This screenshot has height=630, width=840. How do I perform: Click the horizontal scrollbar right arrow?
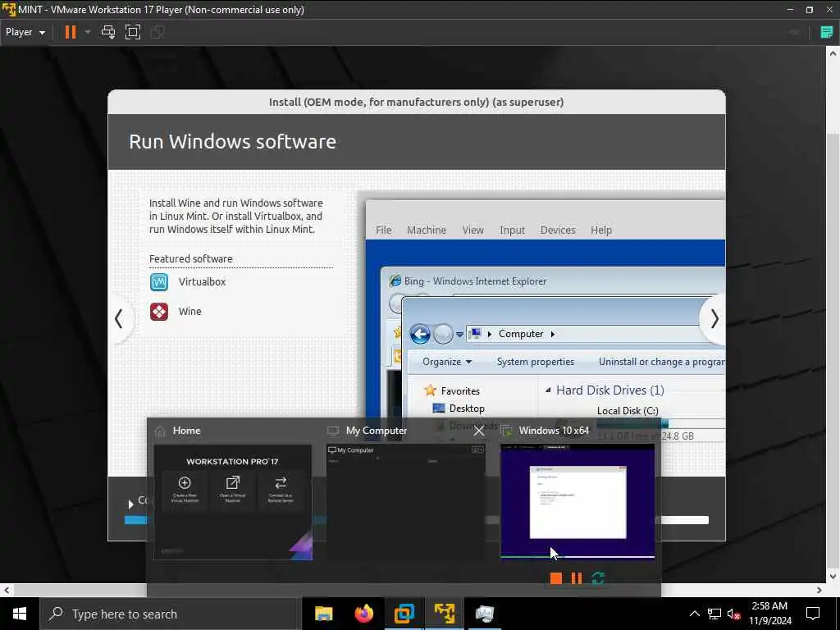point(819,591)
